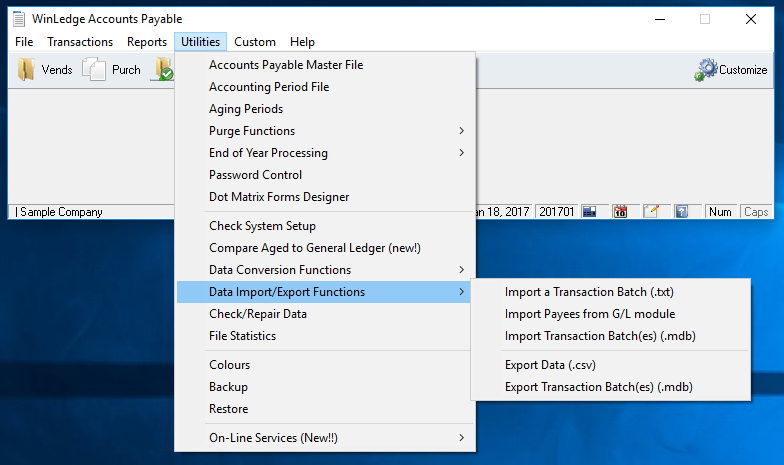
Task: Click the calendar icon in status bar
Action: coord(620,212)
